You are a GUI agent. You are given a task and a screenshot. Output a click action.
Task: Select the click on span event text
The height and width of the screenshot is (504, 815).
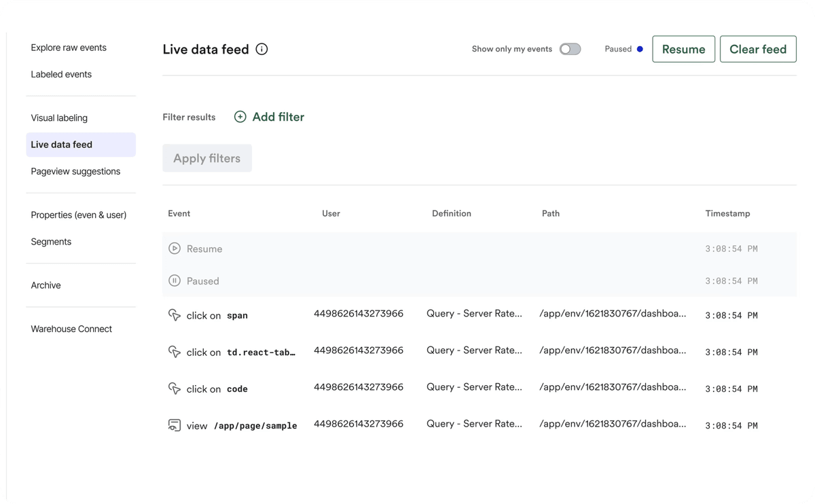coord(217,315)
